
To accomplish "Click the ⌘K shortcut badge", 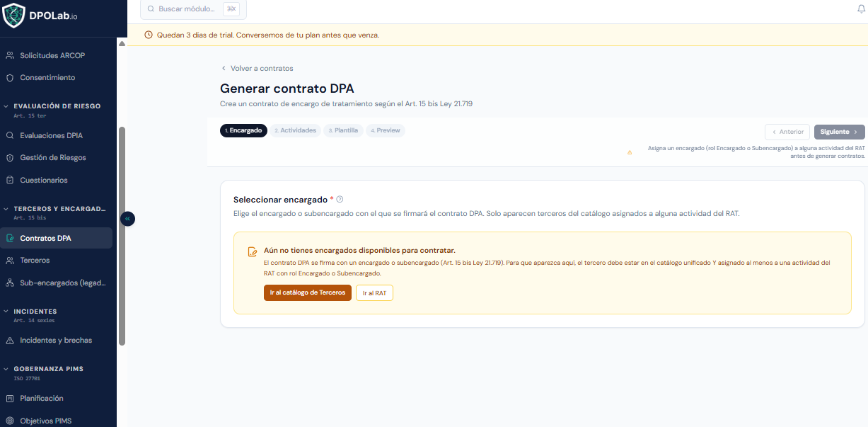I will point(231,9).
